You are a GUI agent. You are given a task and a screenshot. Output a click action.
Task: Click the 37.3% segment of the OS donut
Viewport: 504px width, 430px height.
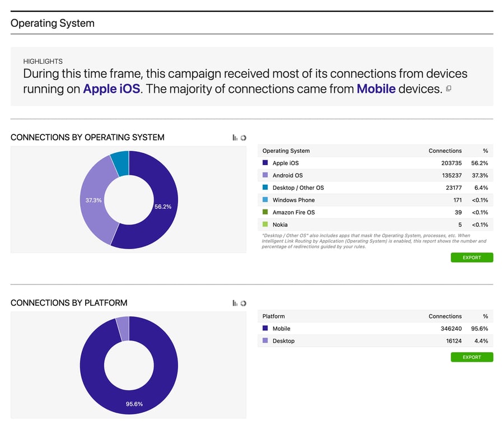coord(93,200)
